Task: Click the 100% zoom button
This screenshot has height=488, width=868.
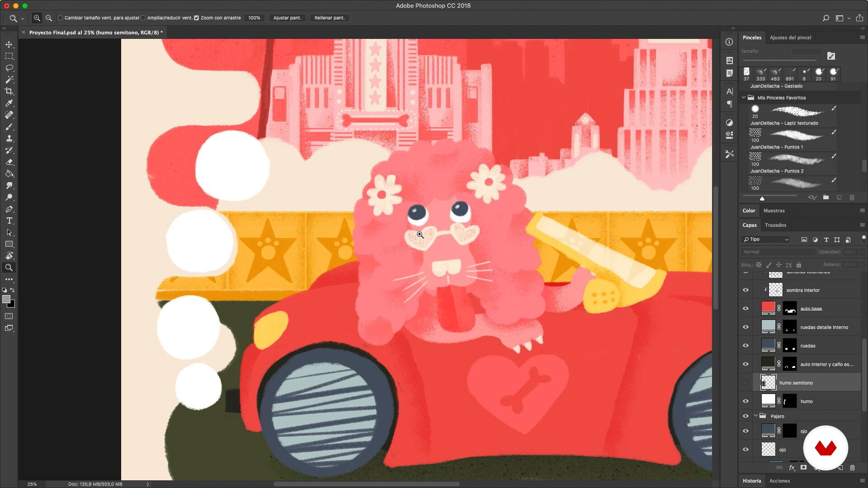Action: (254, 18)
